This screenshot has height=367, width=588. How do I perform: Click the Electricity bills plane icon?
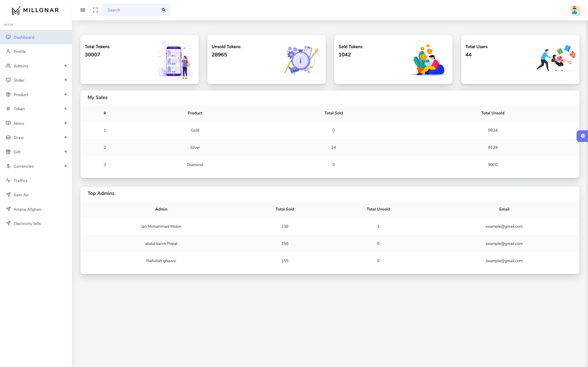click(x=8, y=223)
